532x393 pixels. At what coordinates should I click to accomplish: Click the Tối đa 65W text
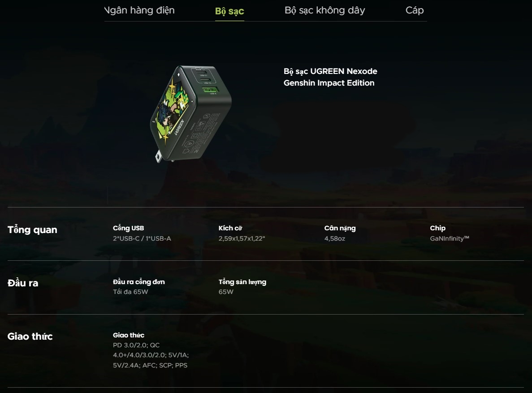pyautogui.click(x=130, y=292)
